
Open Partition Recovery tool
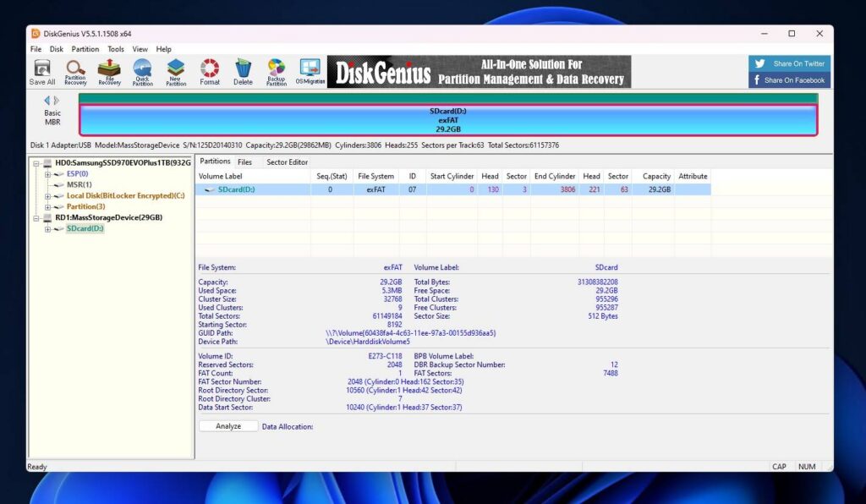coord(75,72)
